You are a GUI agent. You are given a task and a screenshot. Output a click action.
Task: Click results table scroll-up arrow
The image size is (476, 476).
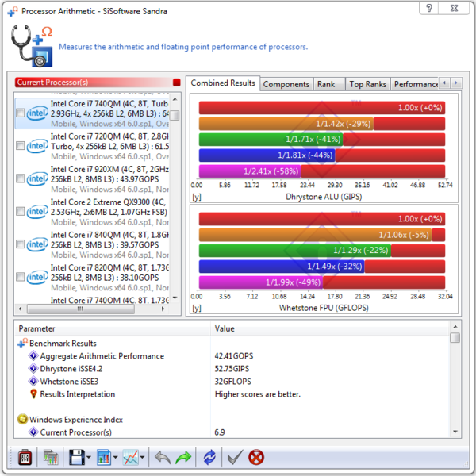[455, 327]
